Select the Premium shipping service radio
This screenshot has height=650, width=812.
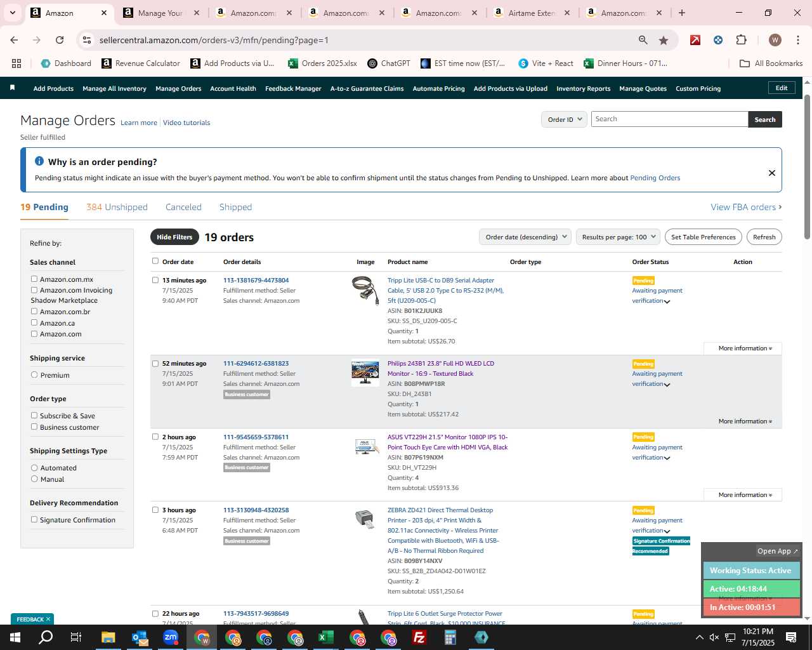coord(34,375)
